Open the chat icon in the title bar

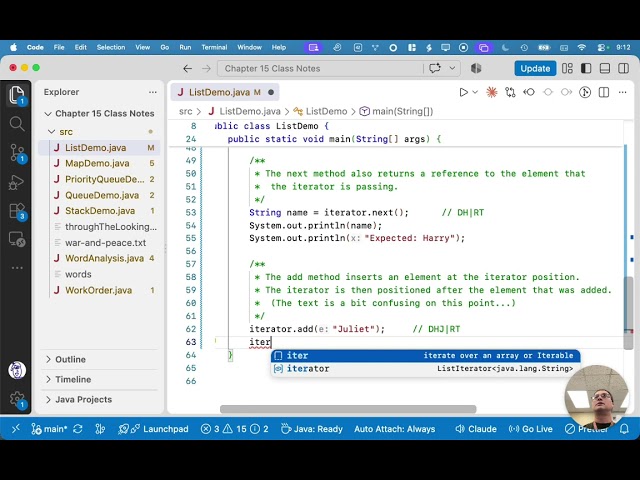[435, 68]
